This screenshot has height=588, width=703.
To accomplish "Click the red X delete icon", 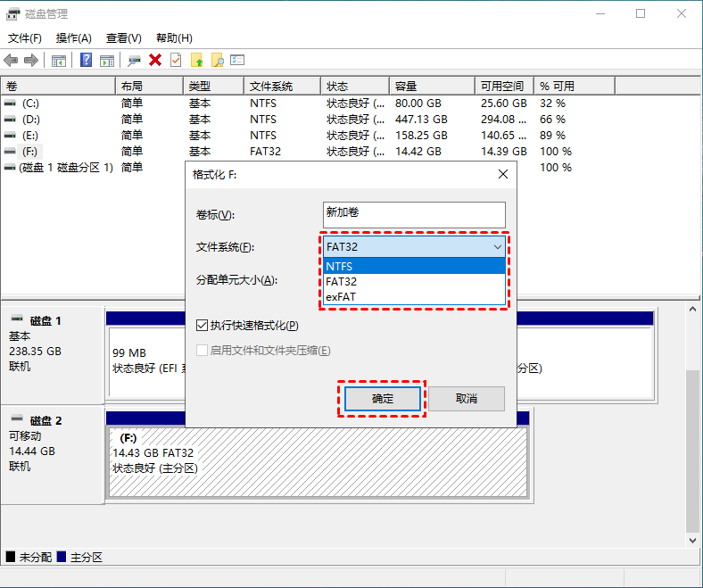I will [155, 61].
